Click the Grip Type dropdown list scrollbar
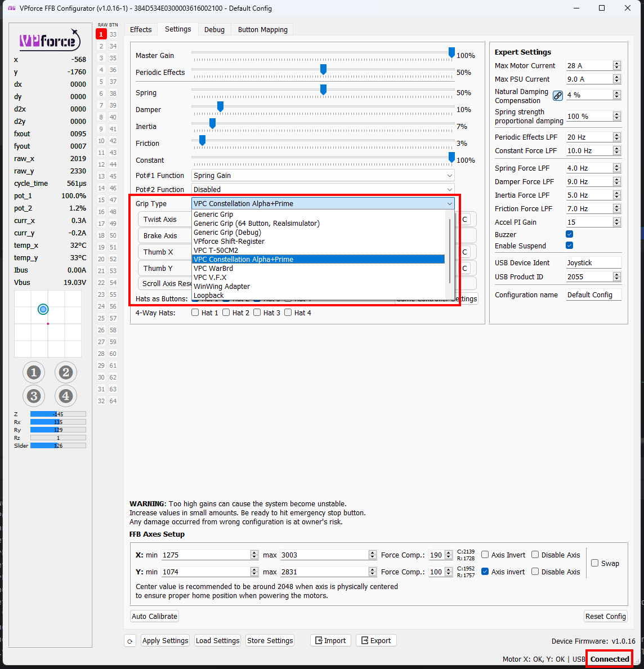The image size is (644, 669). tap(450, 251)
